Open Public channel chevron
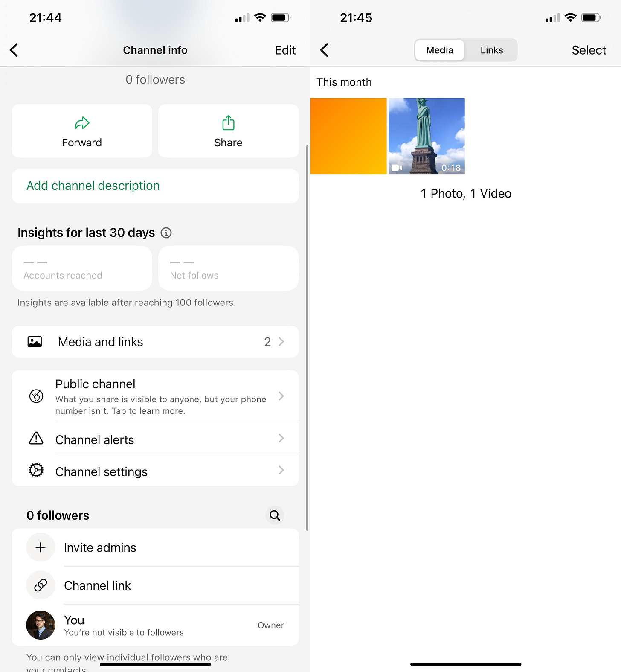 coord(281,396)
